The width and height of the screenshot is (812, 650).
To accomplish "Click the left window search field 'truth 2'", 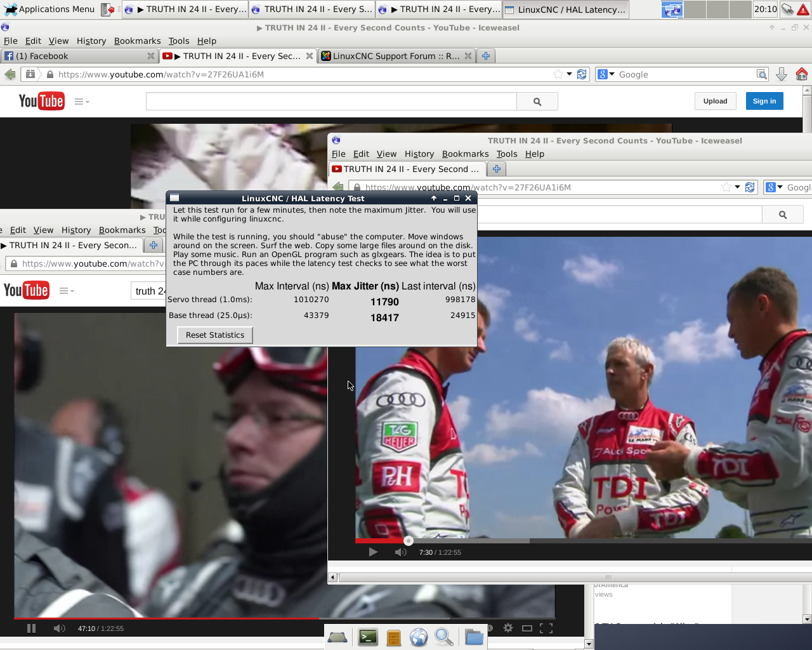I will pos(149,291).
